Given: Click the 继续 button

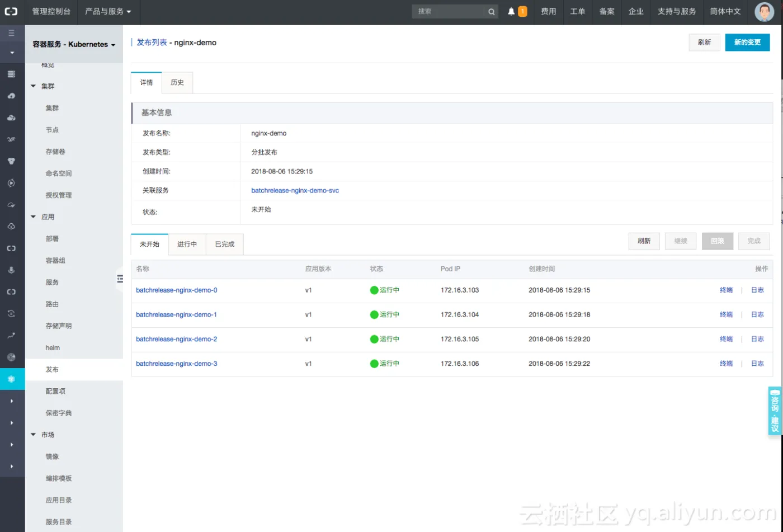Looking at the screenshot, I should pyautogui.click(x=681, y=241).
